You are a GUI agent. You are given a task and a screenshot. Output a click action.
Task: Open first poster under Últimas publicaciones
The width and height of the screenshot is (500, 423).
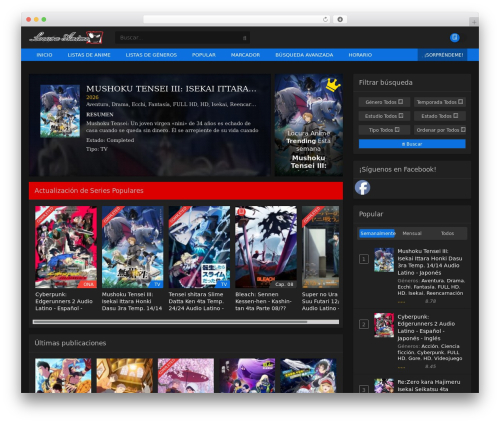pyautogui.click(x=63, y=376)
